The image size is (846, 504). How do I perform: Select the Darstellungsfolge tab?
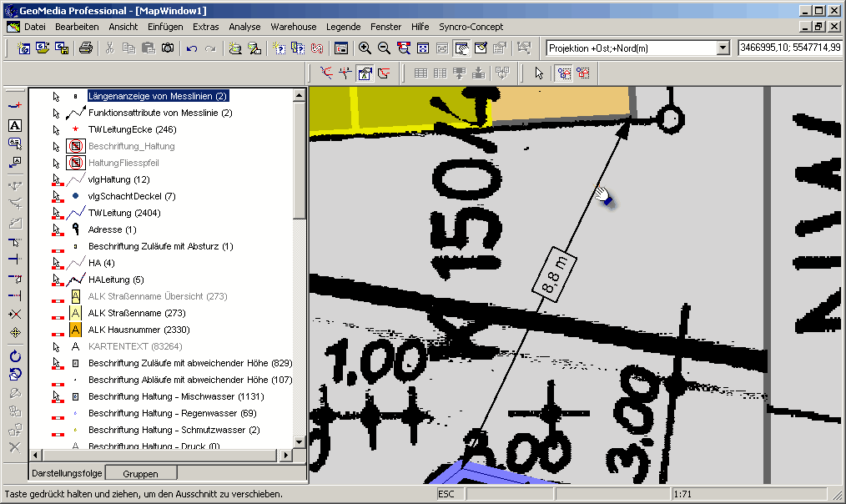(x=67, y=473)
